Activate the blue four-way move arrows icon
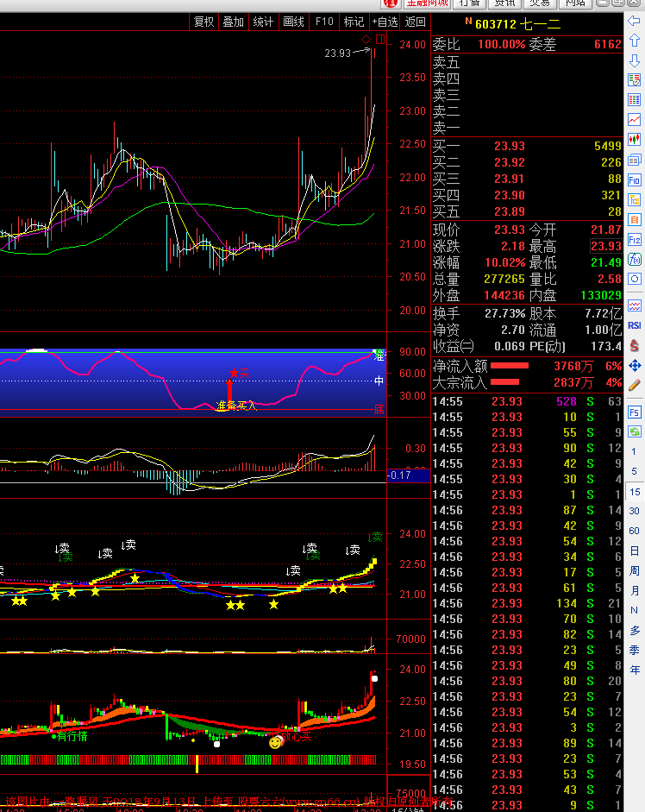645x812 pixels. [635, 365]
